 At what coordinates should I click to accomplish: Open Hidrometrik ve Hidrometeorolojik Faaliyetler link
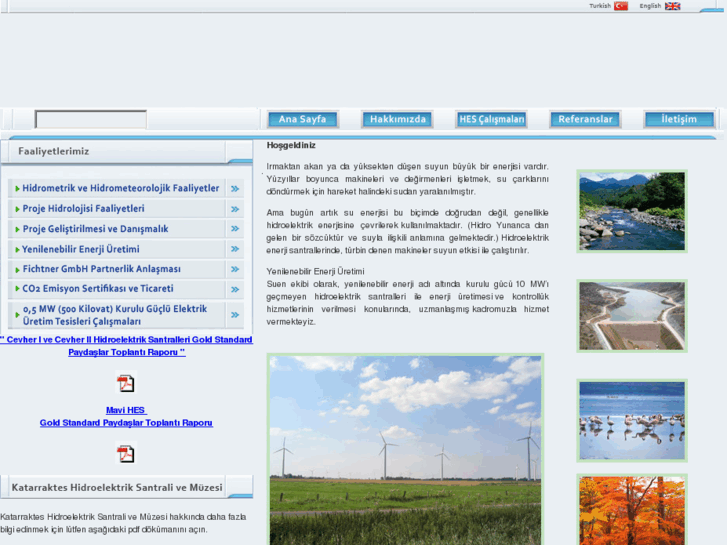point(121,188)
